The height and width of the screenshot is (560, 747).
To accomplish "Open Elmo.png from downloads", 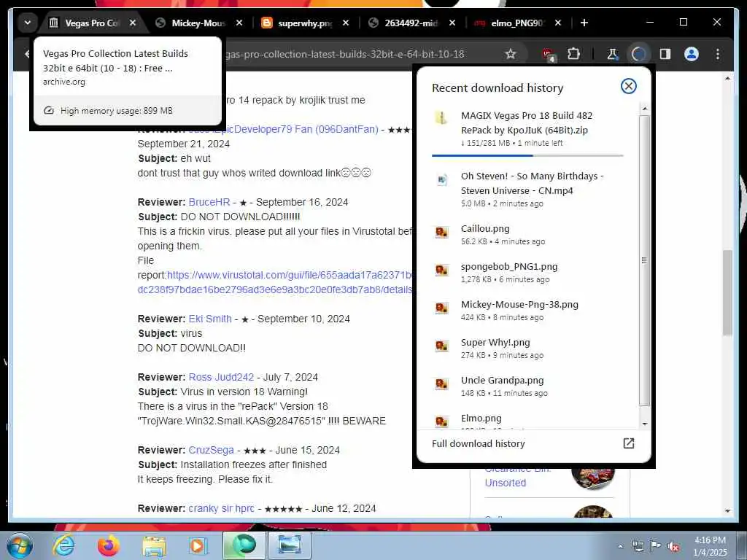I will click(527, 421).
